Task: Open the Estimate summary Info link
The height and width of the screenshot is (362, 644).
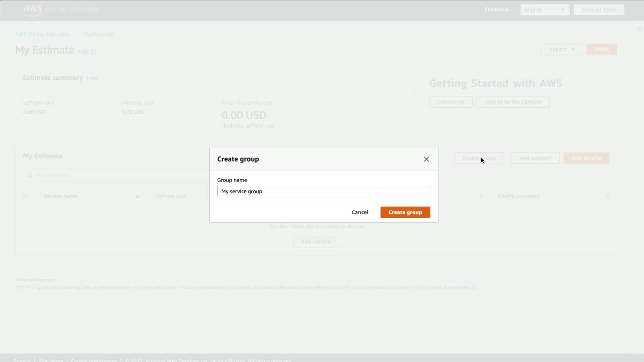Action: [92, 78]
